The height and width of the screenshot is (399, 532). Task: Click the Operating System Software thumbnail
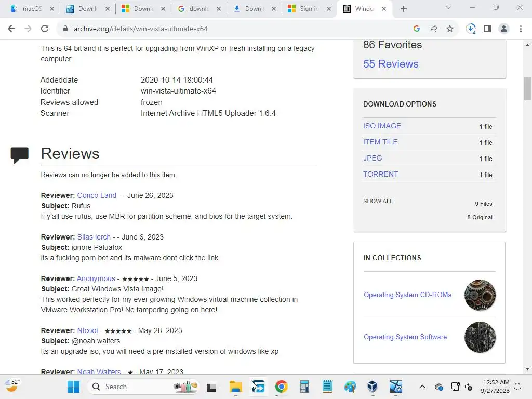coord(480,337)
